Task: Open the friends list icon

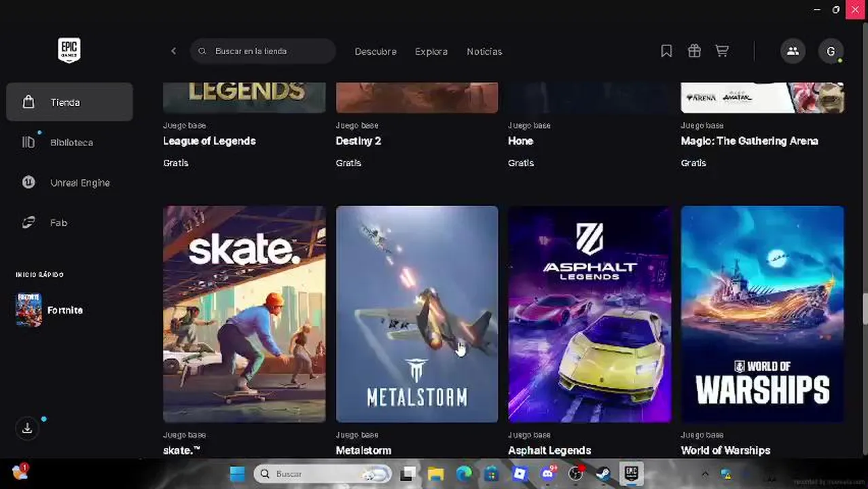Action: pyautogui.click(x=793, y=51)
